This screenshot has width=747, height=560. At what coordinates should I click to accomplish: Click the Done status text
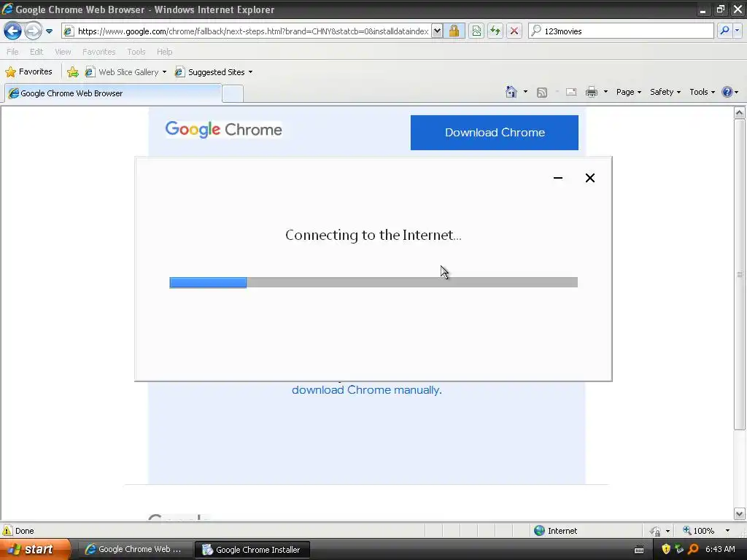coord(24,531)
